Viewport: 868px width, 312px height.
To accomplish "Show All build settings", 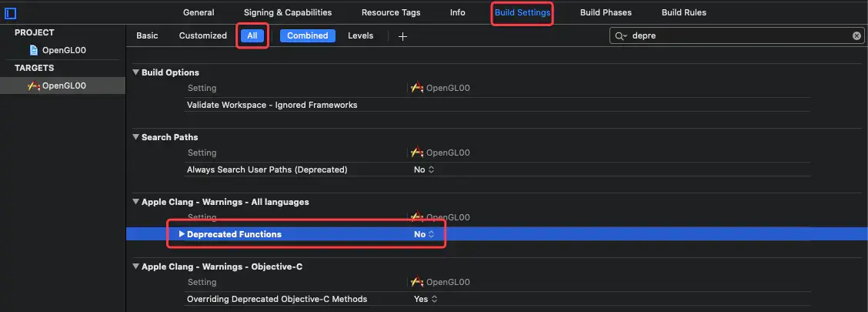I will tap(252, 35).
